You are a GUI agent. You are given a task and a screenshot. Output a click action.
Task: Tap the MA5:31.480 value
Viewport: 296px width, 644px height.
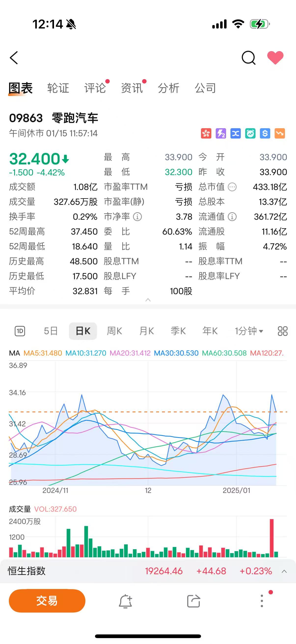(43, 353)
